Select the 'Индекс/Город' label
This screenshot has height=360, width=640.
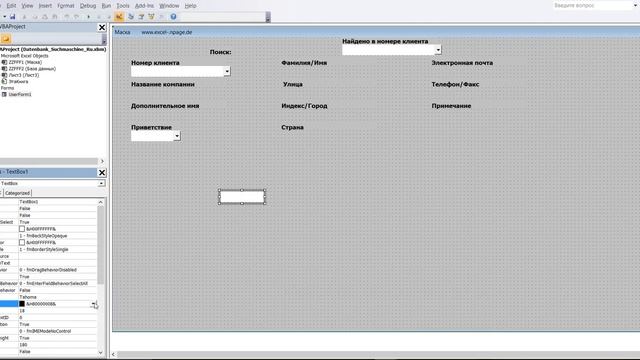tap(304, 106)
